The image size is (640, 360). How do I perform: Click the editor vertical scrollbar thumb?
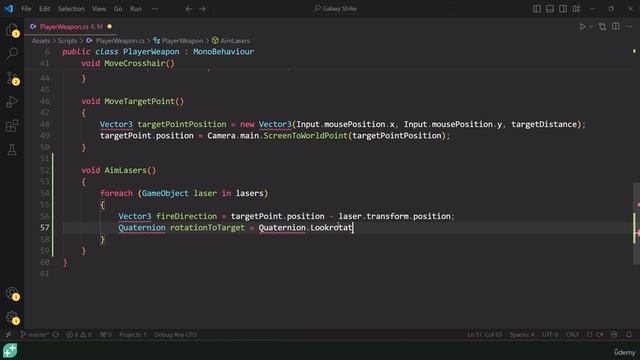pyautogui.click(x=636, y=223)
